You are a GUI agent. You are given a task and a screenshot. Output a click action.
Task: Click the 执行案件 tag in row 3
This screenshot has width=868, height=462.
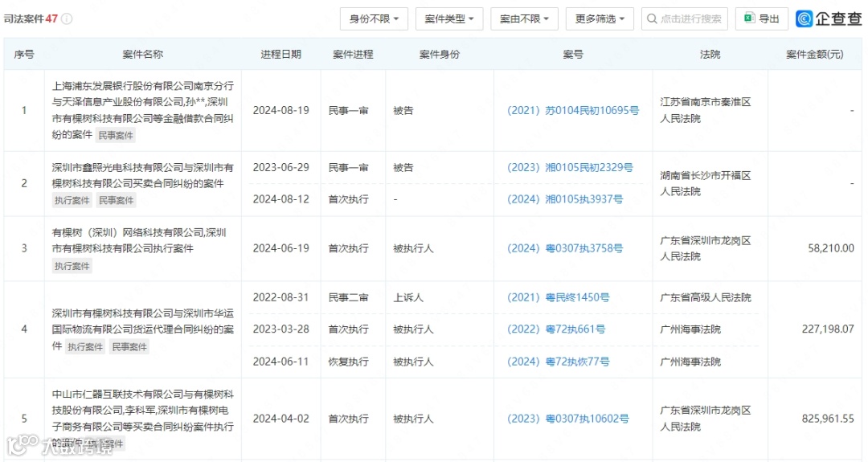click(72, 266)
